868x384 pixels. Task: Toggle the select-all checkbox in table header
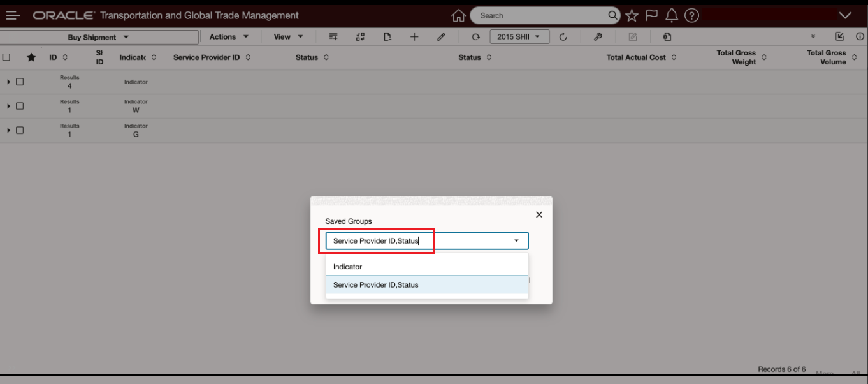(6, 57)
